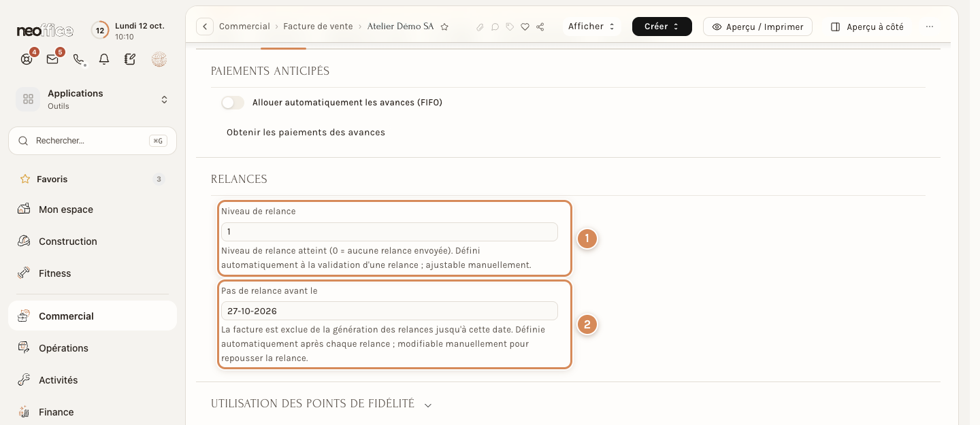Open the user avatar menu
This screenshot has height=425, width=980.
[159, 59]
